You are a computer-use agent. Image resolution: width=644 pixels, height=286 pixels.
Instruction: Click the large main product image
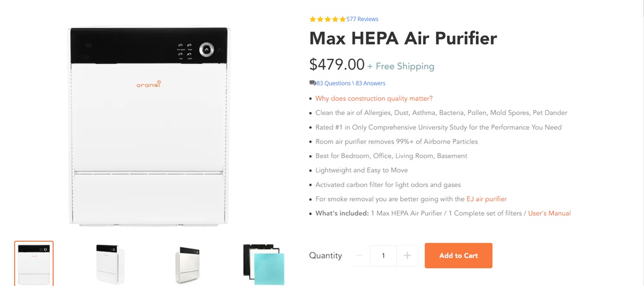pos(149,126)
